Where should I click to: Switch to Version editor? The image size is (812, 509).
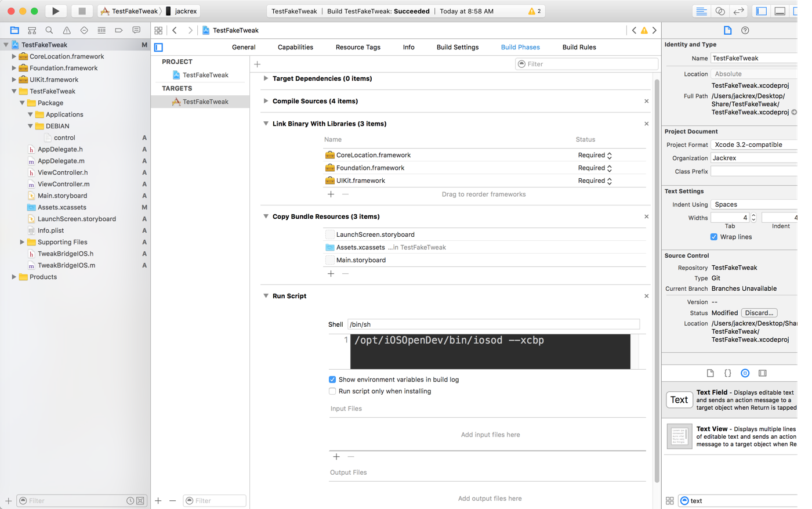point(738,11)
